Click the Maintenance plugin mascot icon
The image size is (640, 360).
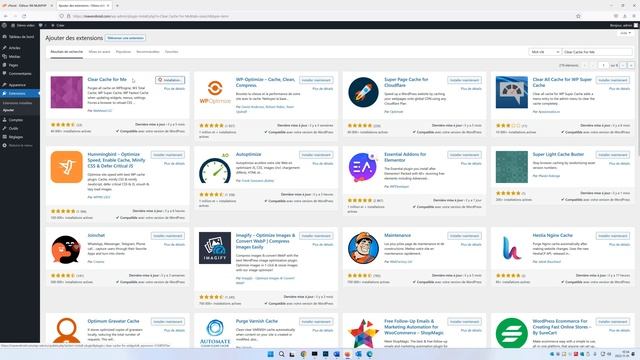point(363,248)
